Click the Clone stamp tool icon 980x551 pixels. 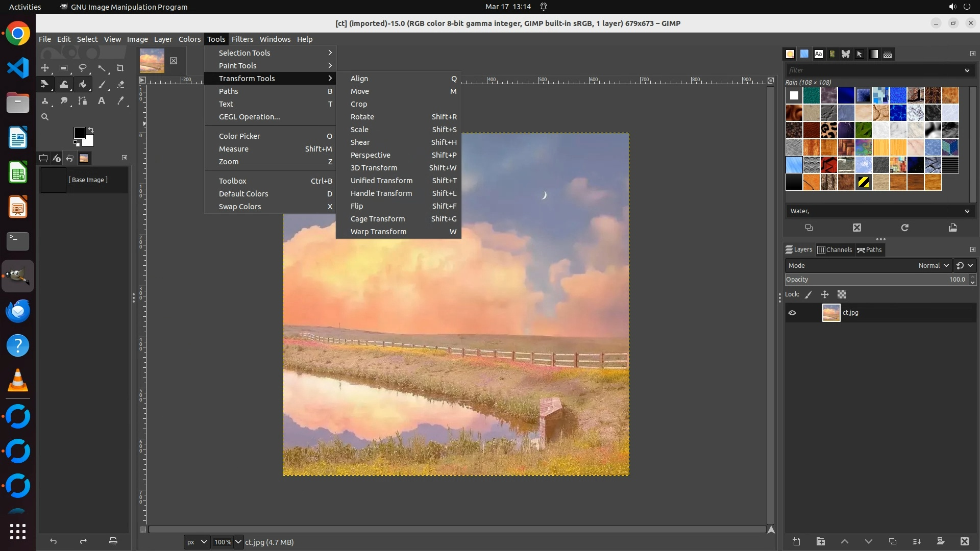click(x=45, y=101)
